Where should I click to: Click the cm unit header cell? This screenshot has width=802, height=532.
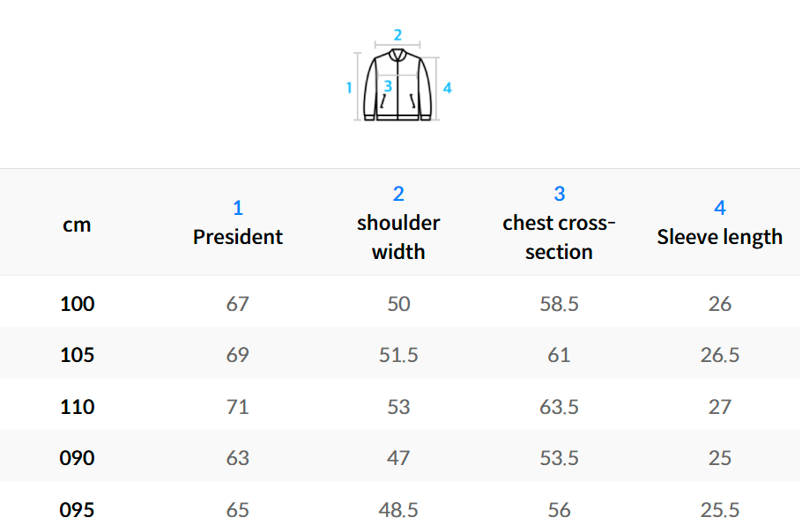pyautogui.click(x=77, y=225)
